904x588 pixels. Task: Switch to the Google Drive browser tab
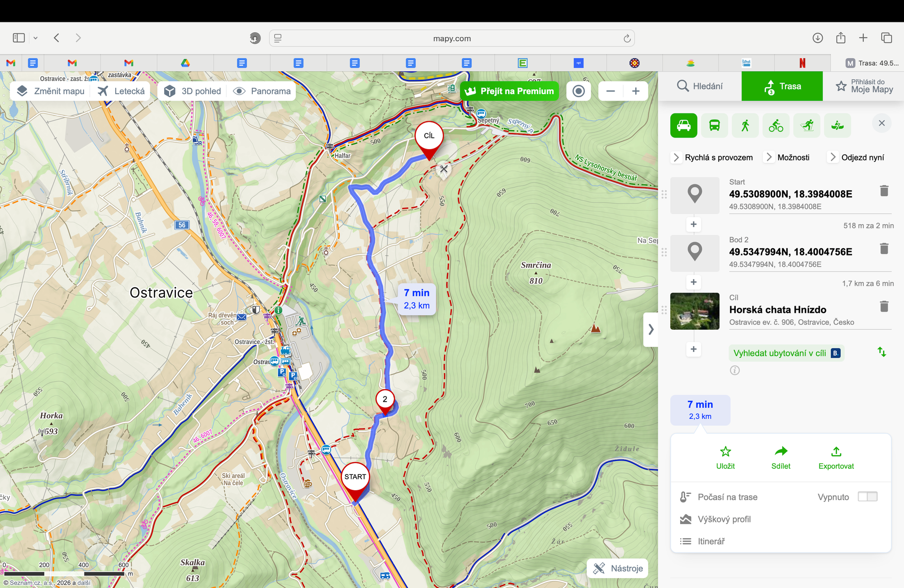click(185, 63)
